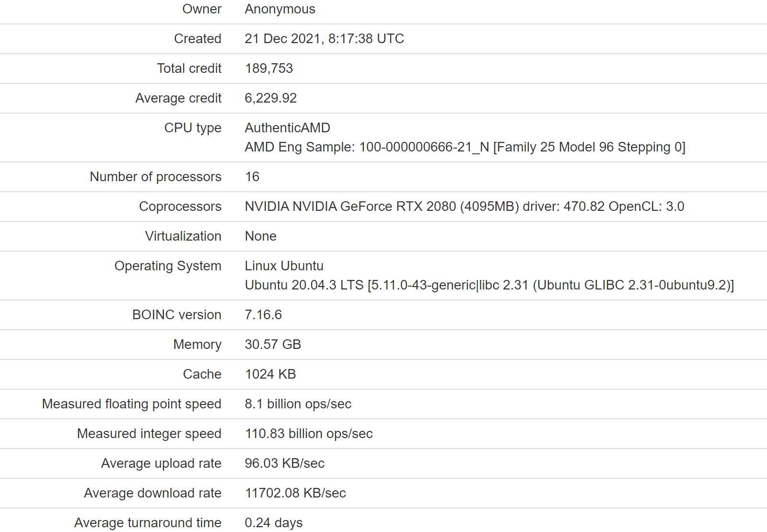The width and height of the screenshot is (767, 532).
Task: Click the "Linux Ubuntu" operating system text
Action: pos(284,266)
